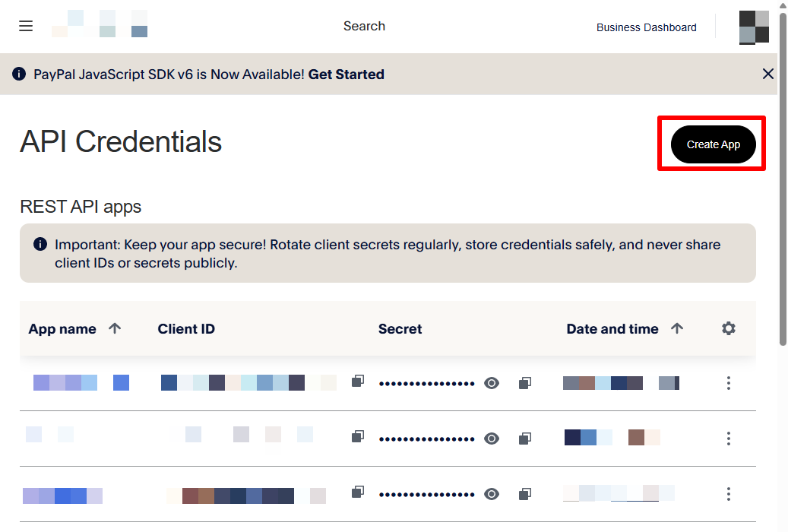Copy secret in first app row

[524, 383]
